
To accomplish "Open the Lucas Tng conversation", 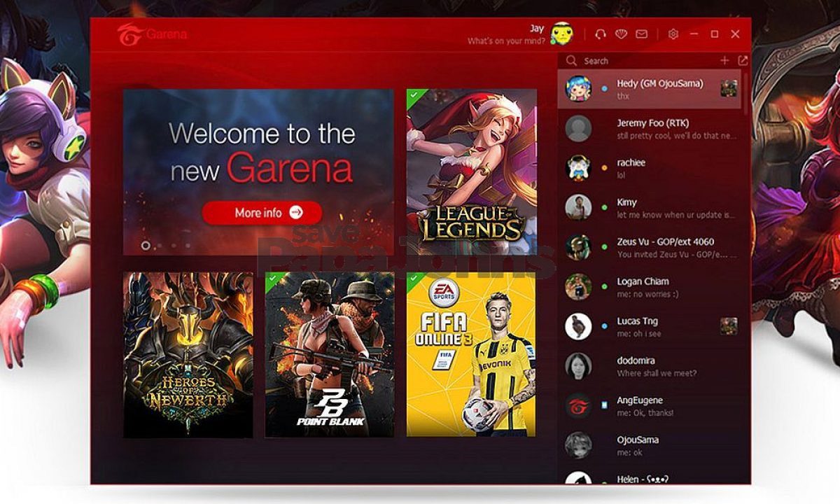I will coord(650,327).
